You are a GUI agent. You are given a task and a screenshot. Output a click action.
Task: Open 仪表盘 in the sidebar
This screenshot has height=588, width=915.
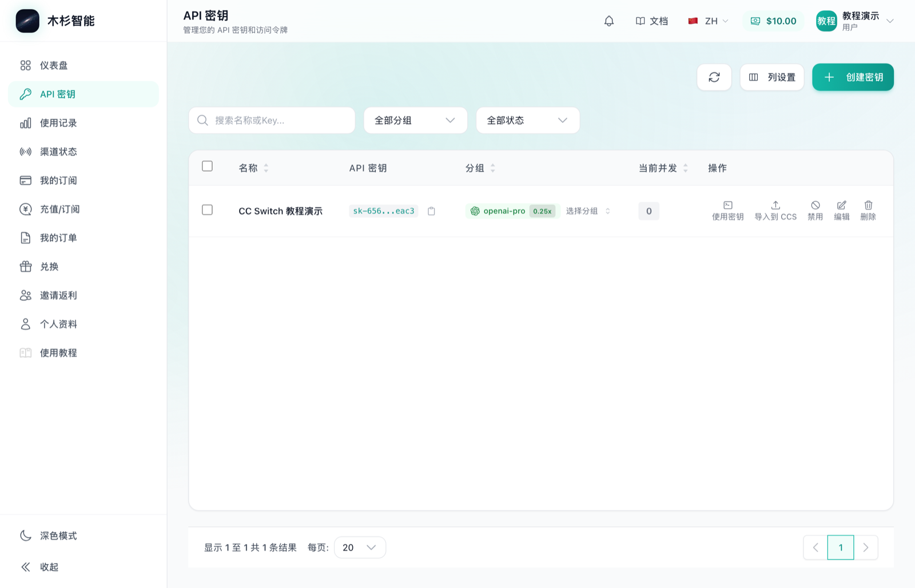click(x=83, y=65)
